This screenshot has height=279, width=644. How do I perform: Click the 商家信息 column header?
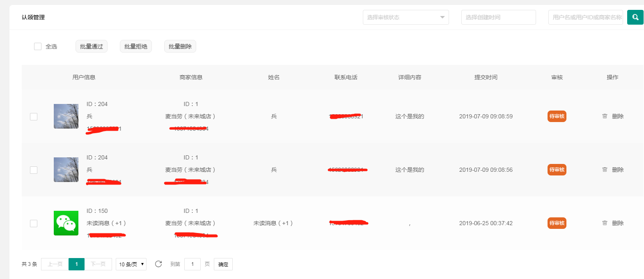tap(191, 77)
